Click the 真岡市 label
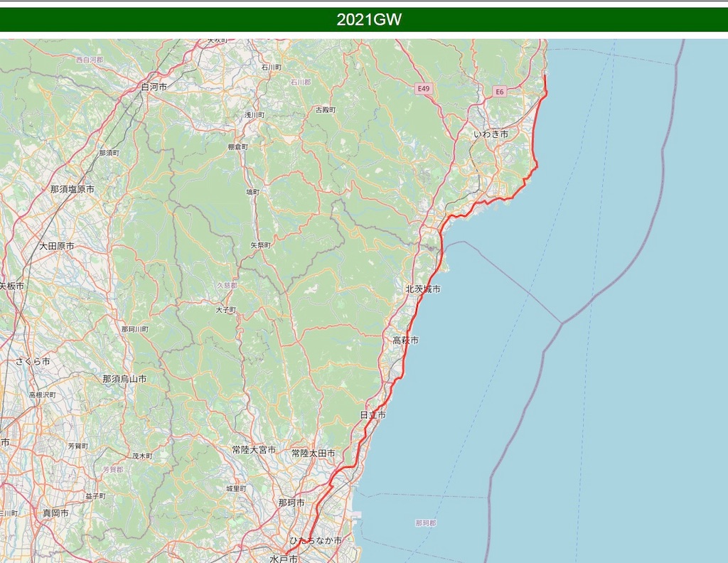Image resolution: width=728 pixels, height=563 pixels. 55,513
